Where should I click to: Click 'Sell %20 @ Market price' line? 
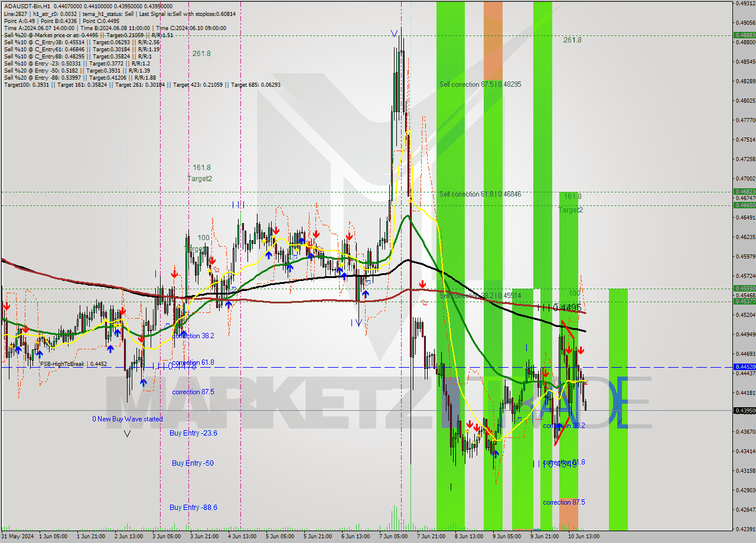(88, 35)
